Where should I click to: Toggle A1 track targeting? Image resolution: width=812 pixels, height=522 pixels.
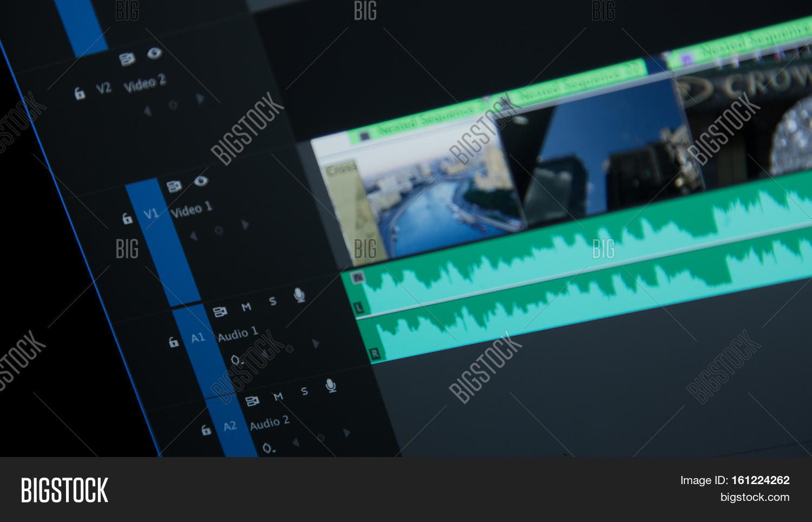(198, 337)
